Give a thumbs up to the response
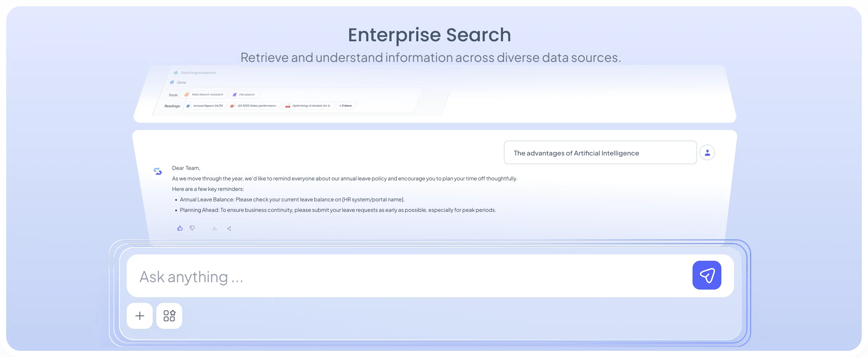The width and height of the screenshot is (868, 357). click(x=180, y=228)
